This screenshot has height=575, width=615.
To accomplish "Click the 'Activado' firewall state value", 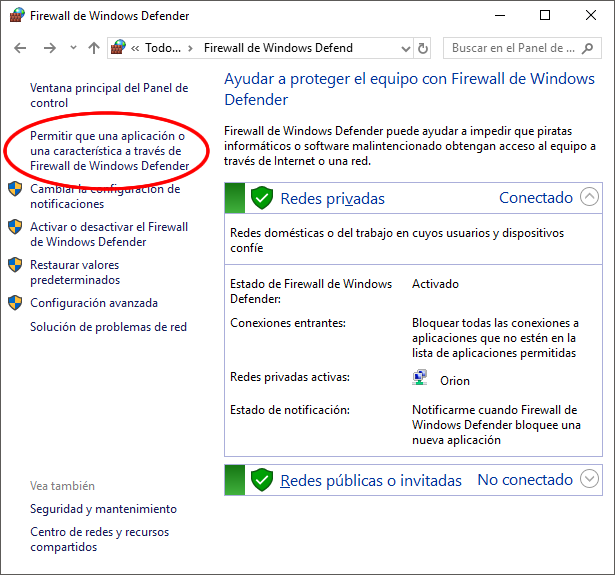I will click(x=435, y=284).
